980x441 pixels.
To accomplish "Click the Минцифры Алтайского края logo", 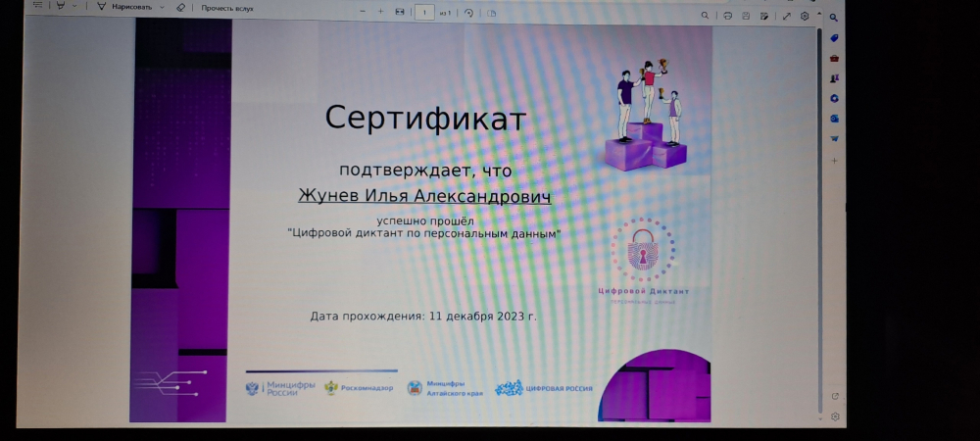I will (x=445, y=388).
